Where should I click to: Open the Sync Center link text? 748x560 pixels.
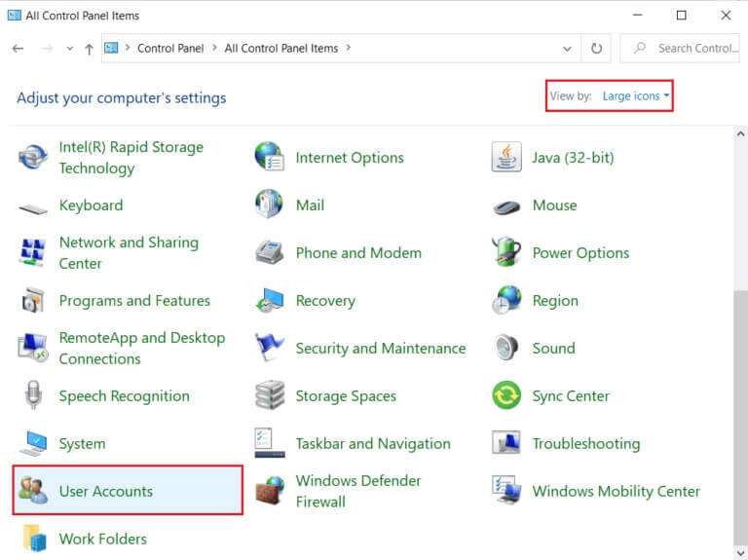(x=571, y=395)
